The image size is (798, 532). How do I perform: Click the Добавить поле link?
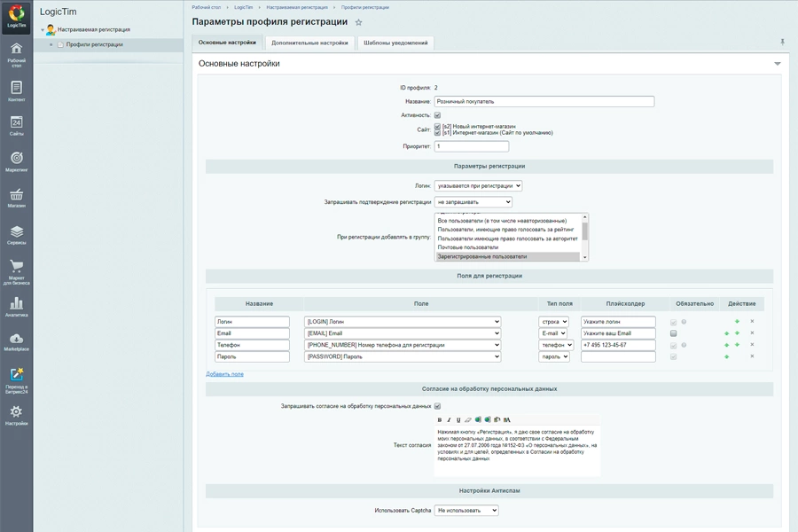coord(224,374)
